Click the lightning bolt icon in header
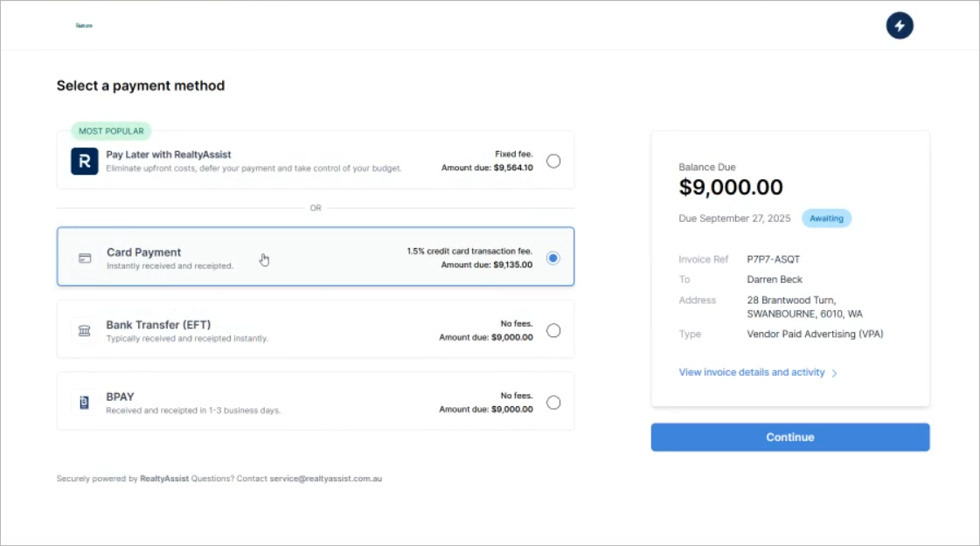This screenshot has height=546, width=980. [x=900, y=25]
